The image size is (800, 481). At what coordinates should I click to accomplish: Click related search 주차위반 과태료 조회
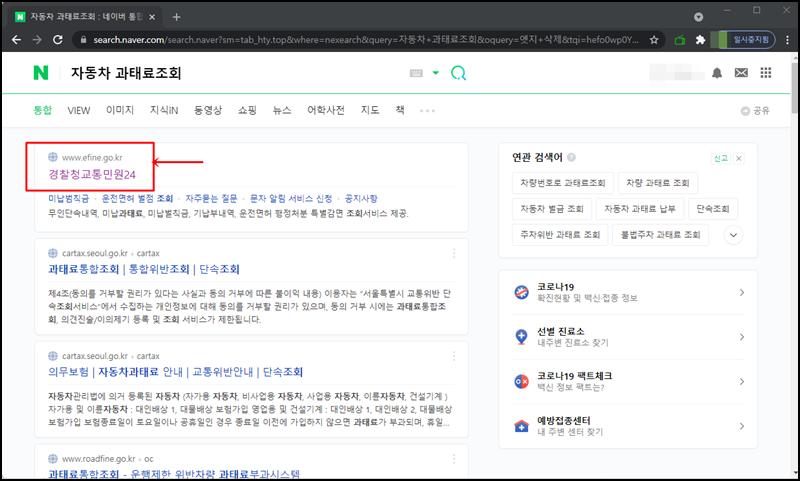(x=560, y=235)
